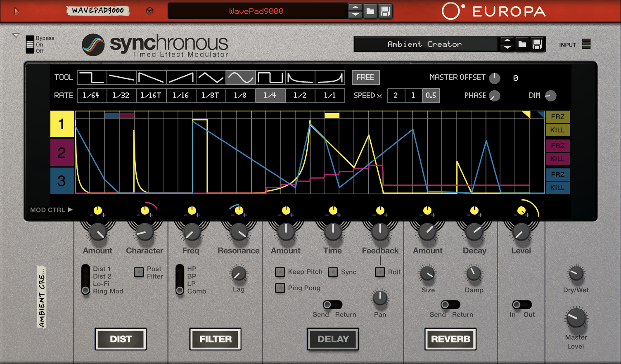Select the step-down square wave tool
Image resolution: width=621 pixels, height=364 pixels.
92,77
